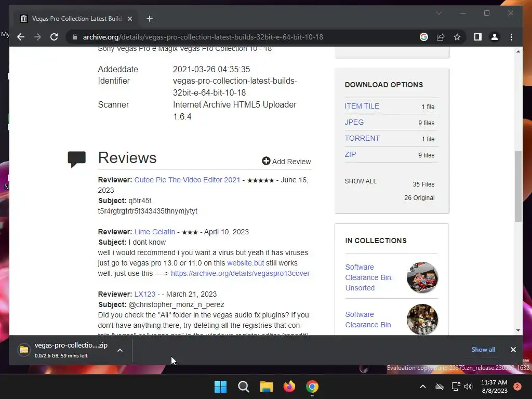Click the Reviews speech bubble icon

pyautogui.click(x=77, y=159)
